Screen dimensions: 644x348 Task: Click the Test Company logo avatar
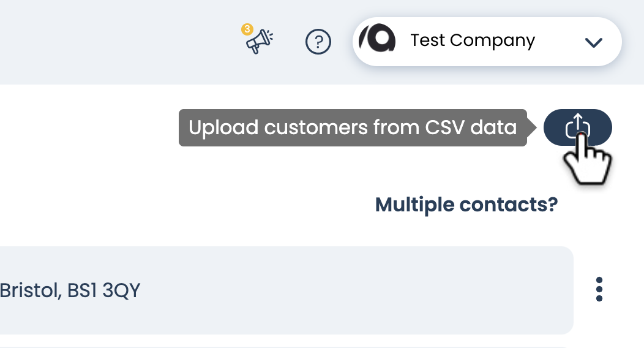377,41
